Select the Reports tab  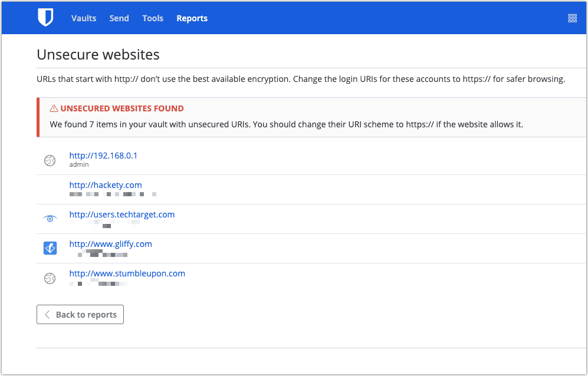[192, 18]
